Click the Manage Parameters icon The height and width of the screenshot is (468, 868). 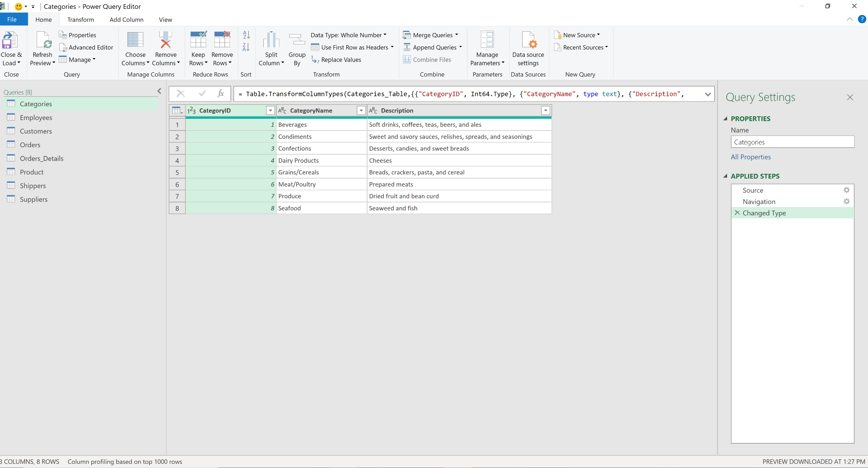[x=487, y=40]
